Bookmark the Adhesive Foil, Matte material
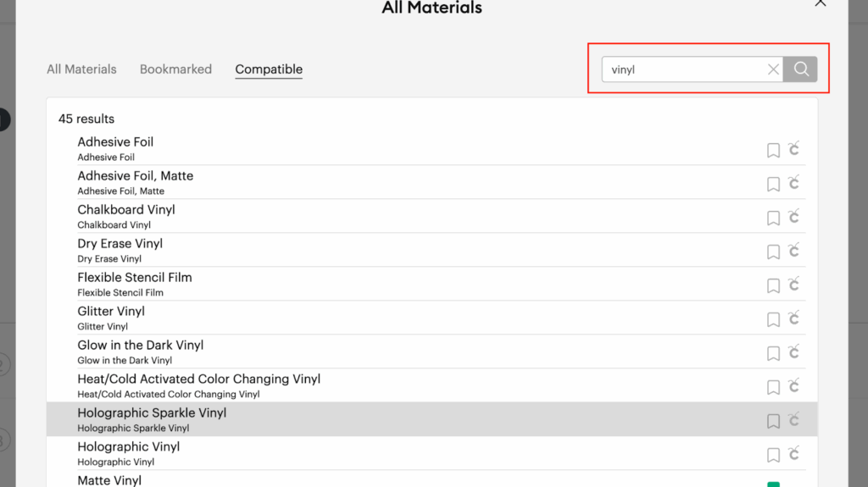The width and height of the screenshot is (868, 487). click(x=773, y=184)
